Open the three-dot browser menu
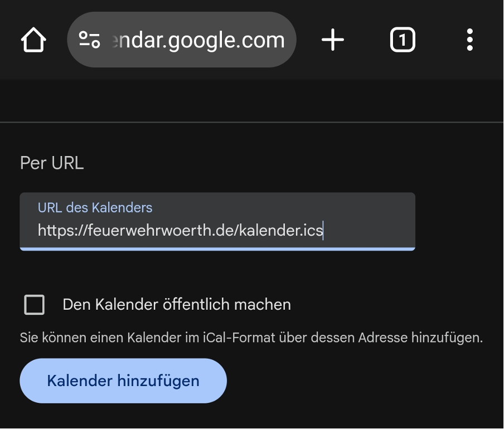Image resolution: width=504 pixels, height=429 pixels. click(x=469, y=40)
